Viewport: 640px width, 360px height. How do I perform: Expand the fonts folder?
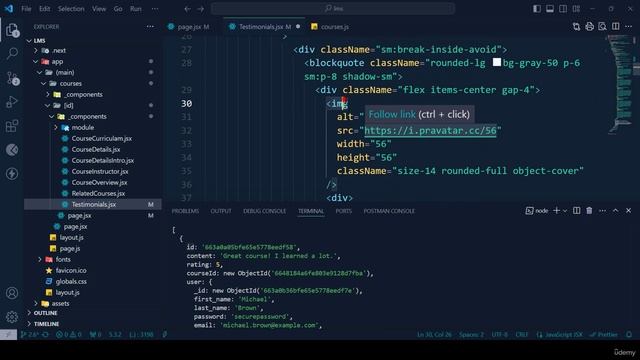coord(40,260)
